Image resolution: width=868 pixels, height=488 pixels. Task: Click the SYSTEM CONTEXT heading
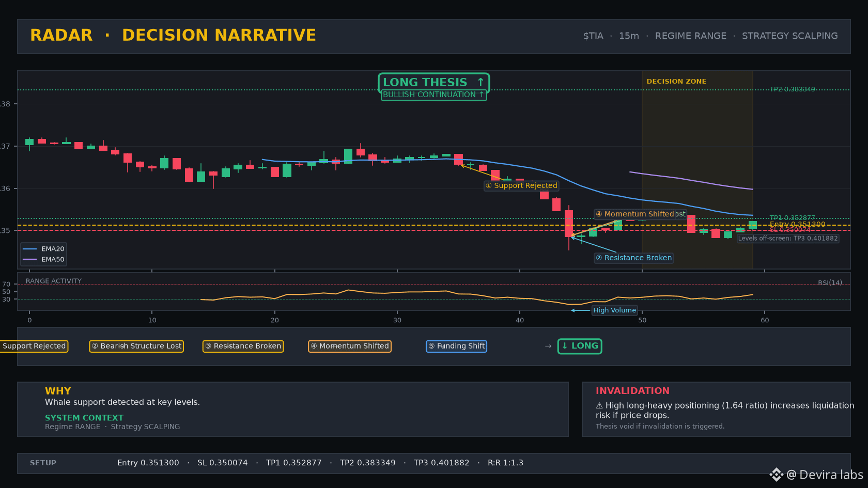point(84,418)
